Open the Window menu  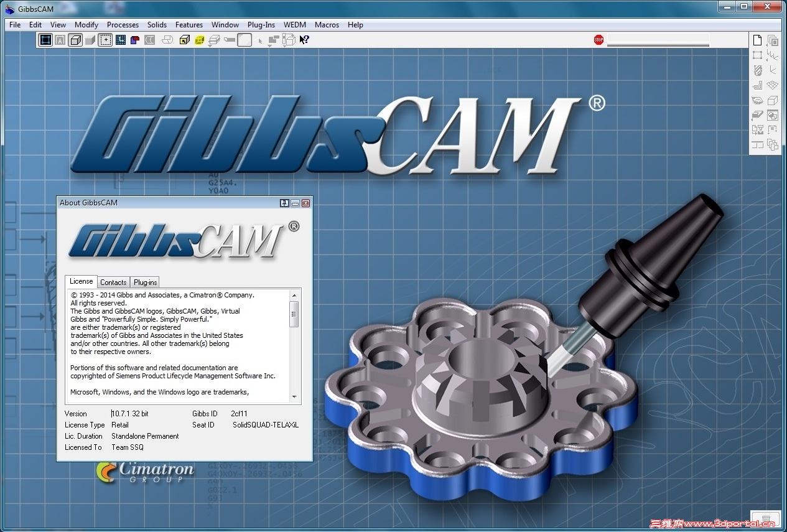click(x=225, y=25)
